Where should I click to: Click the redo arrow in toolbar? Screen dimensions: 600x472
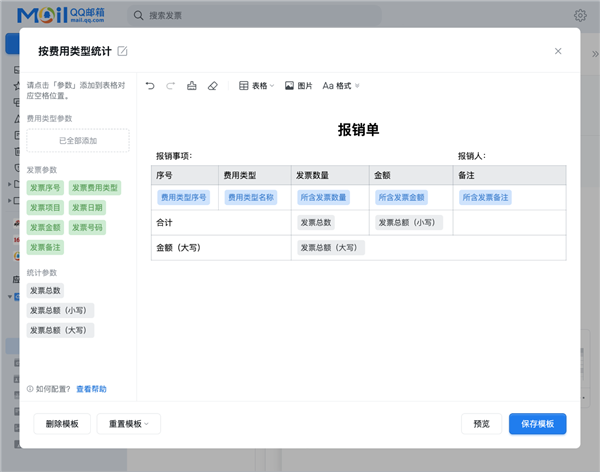tap(170, 86)
